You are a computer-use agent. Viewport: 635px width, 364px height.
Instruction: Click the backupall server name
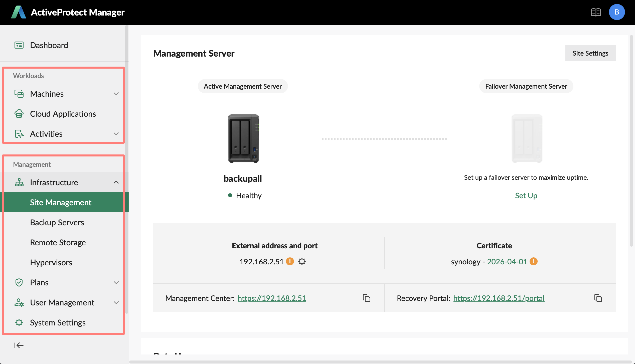click(243, 178)
